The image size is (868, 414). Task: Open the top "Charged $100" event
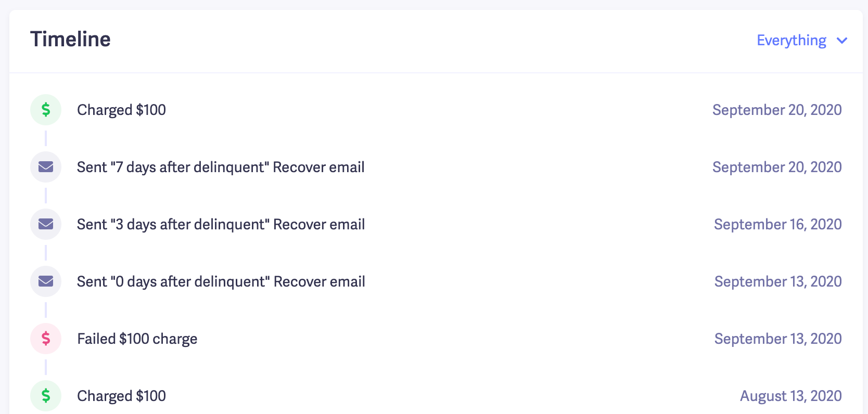pyautogui.click(x=121, y=110)
